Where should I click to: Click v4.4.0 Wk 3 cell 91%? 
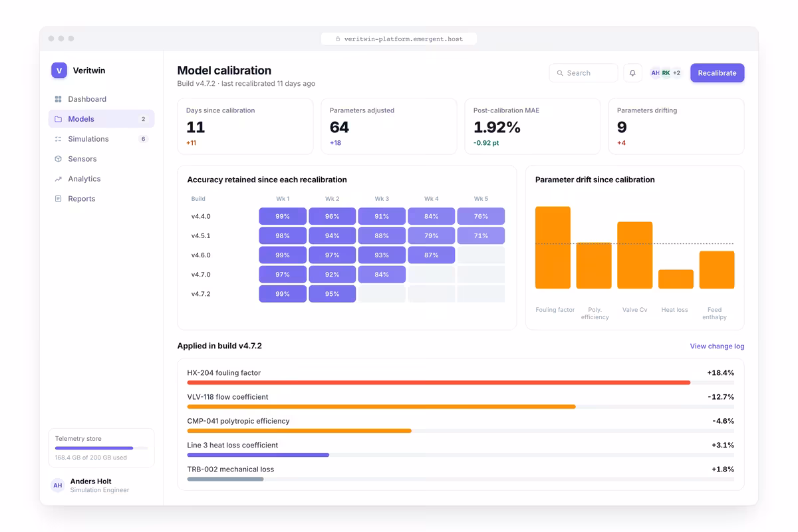point(382,216)
